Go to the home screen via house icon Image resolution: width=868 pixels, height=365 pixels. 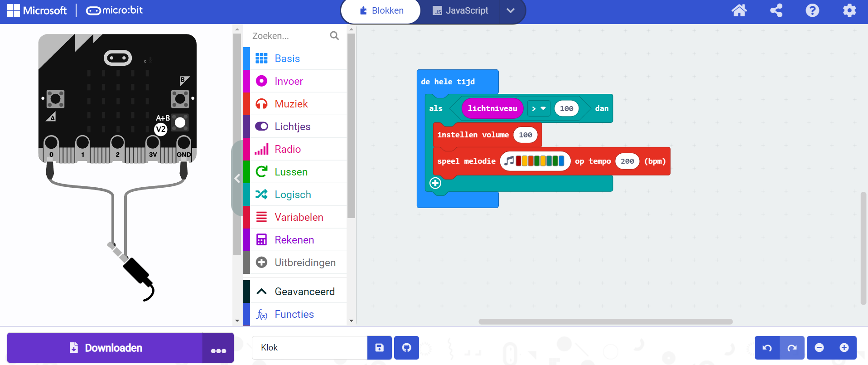[739, 10]
